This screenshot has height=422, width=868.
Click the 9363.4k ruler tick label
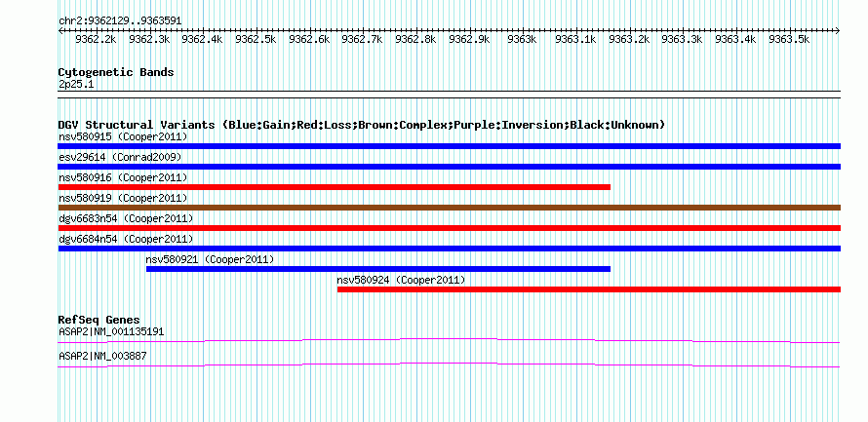pos(735,39)
